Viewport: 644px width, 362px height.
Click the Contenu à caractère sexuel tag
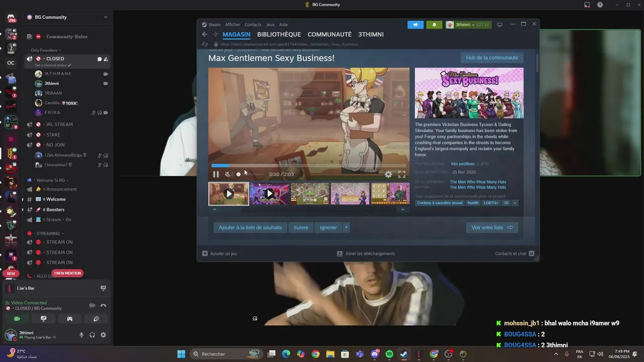click(x=440, y=203)
